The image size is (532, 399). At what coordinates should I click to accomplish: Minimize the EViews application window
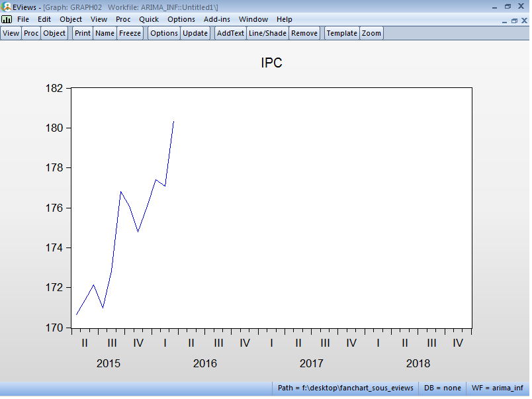pos(494,7)
